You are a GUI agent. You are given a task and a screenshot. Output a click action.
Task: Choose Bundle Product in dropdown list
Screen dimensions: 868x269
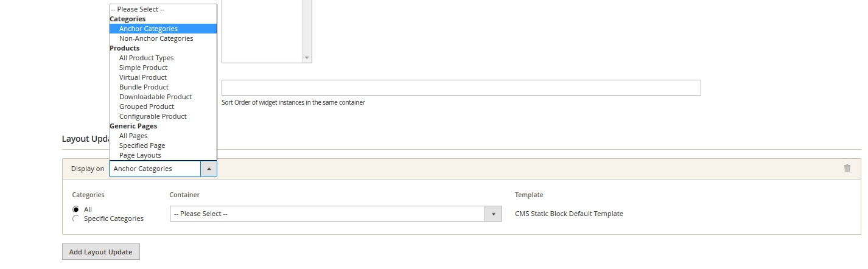144,87
